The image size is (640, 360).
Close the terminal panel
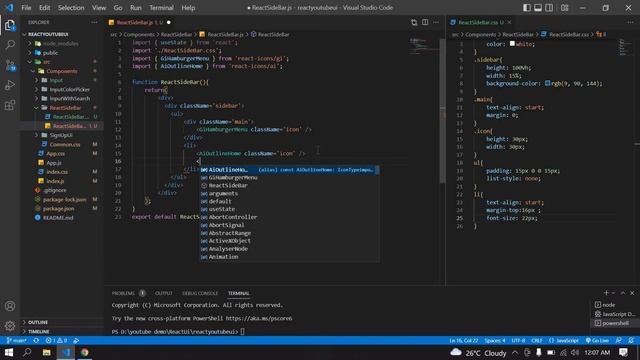pyautogui.click(x=632, y=293)
